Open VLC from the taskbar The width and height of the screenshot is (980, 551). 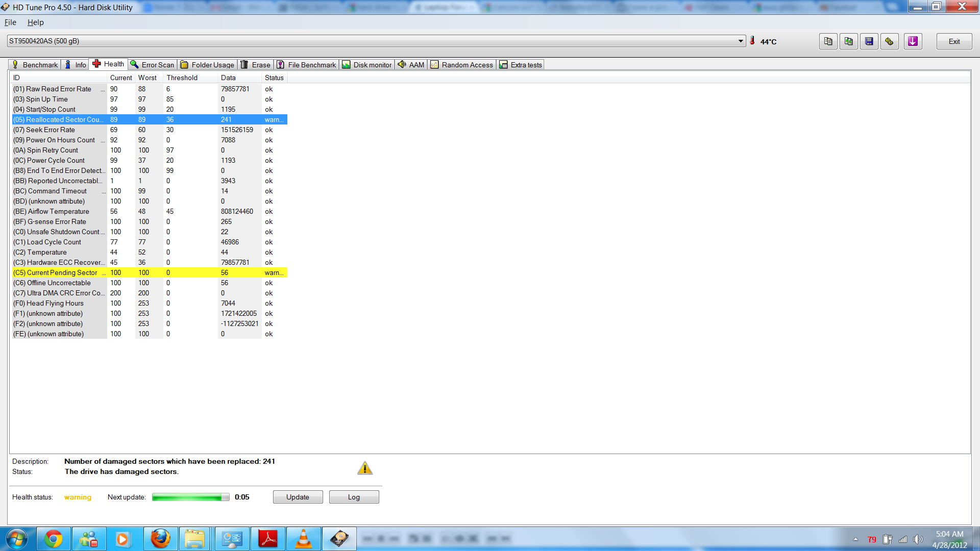[x=303, y=539]
